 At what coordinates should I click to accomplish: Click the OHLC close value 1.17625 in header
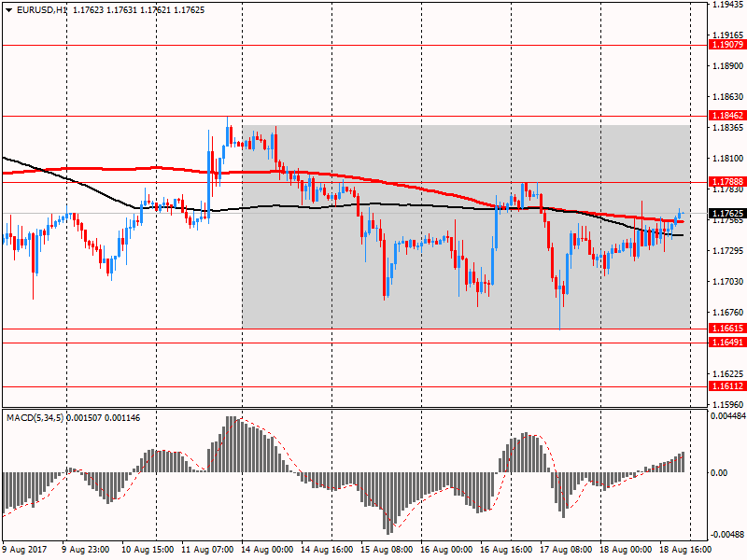pyautogui.click(x=190, y=10)
